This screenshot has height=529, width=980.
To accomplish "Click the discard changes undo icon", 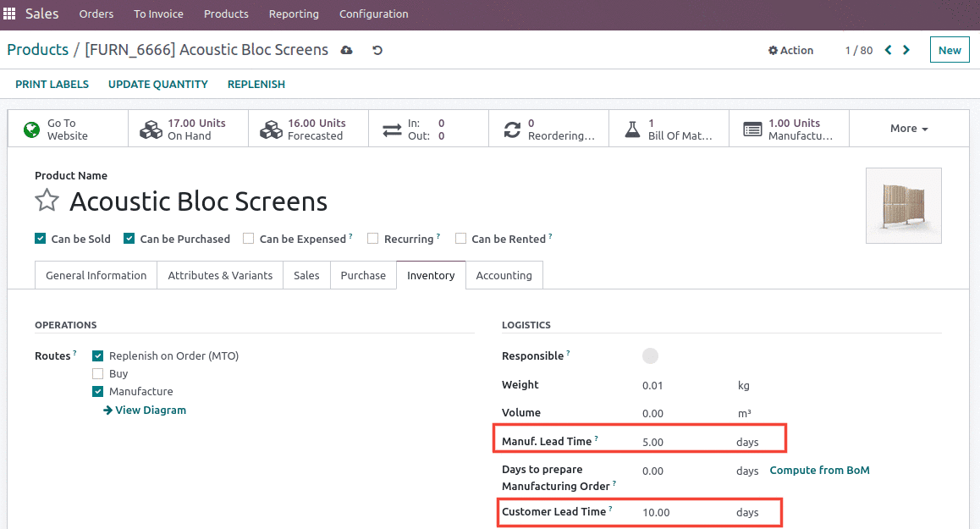I will point(377,50).
